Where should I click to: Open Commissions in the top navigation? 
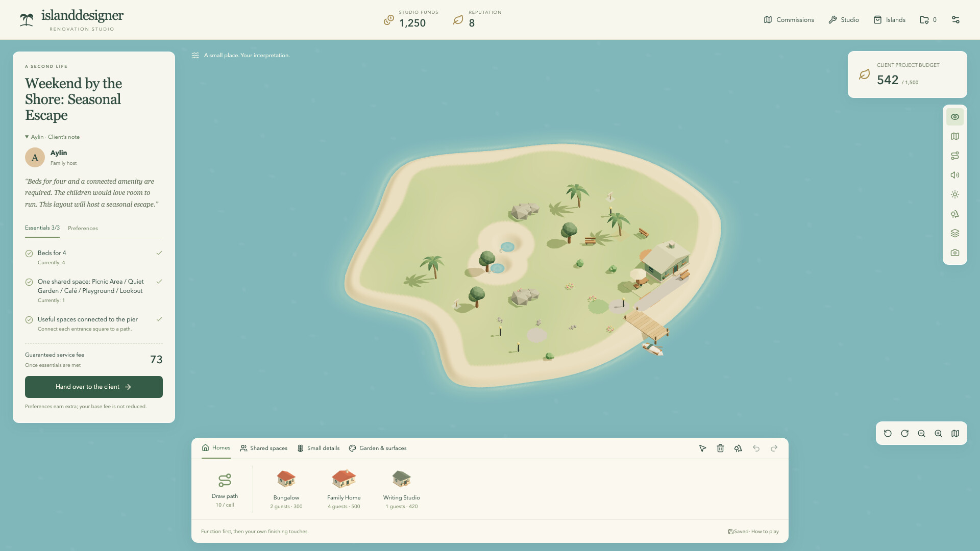click(789, 20)
